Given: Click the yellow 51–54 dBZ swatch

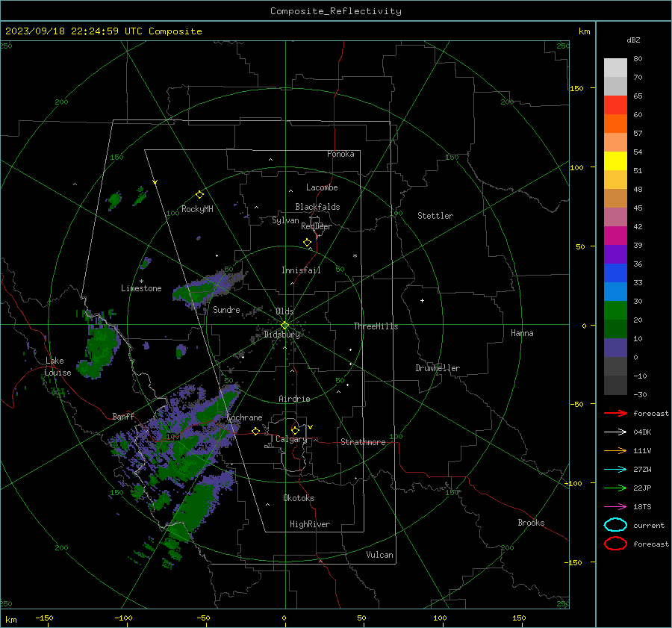Looking at the screenshot, I should (x=615, y=161).
